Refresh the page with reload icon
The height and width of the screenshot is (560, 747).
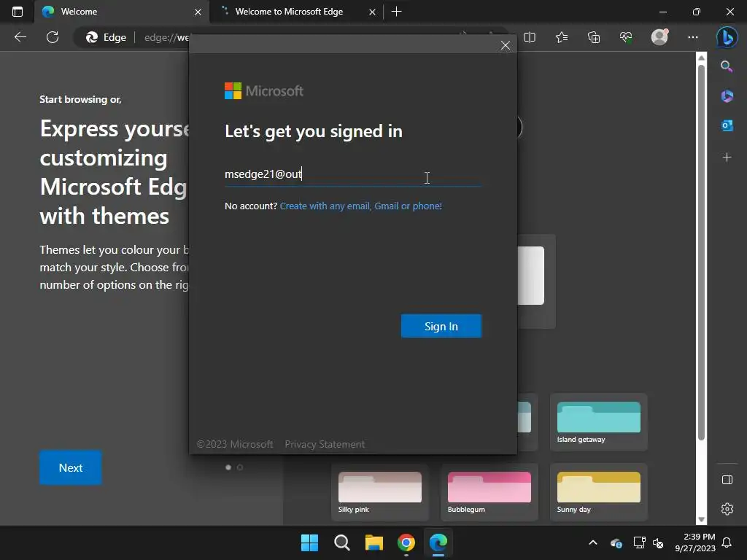[53, 37]
